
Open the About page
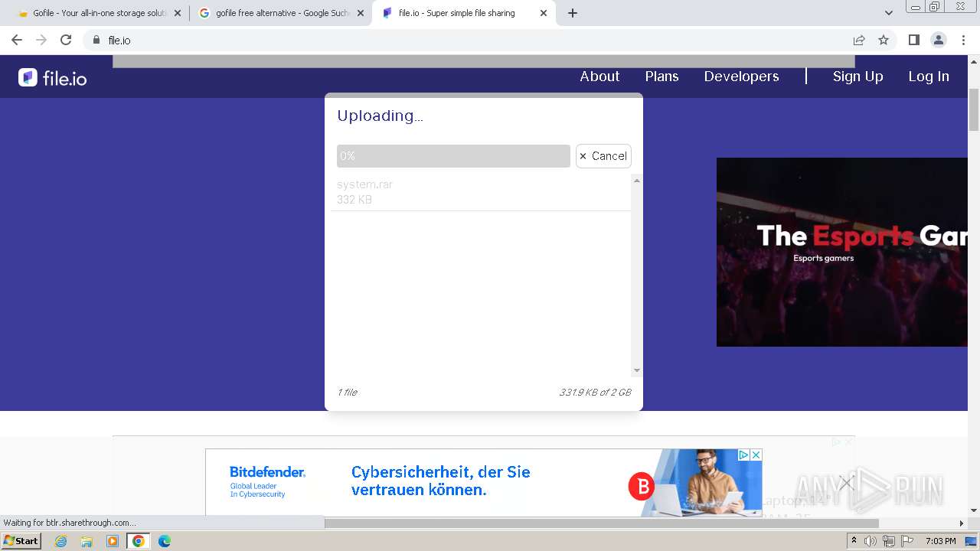pos(599,77)
